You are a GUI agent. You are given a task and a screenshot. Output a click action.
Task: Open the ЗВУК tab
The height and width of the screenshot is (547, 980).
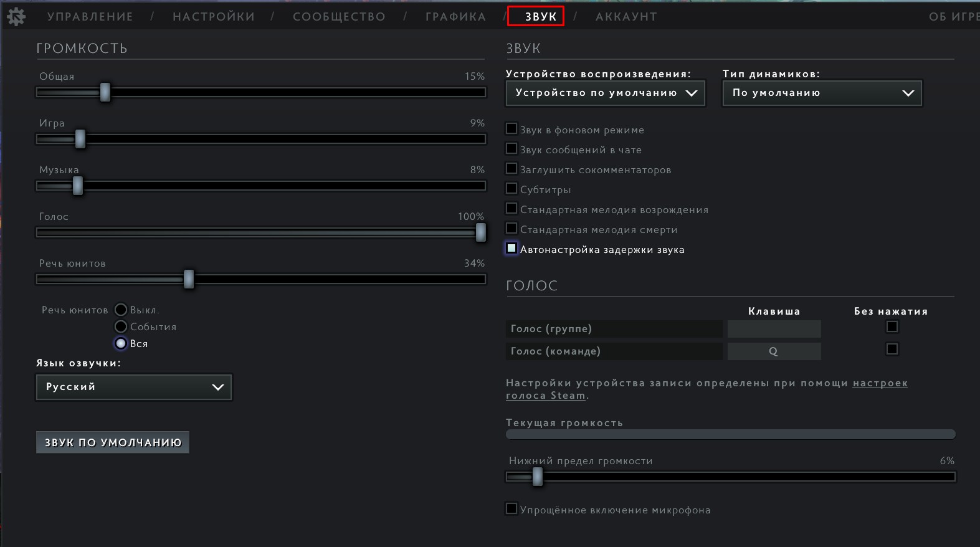coord(540,17)
